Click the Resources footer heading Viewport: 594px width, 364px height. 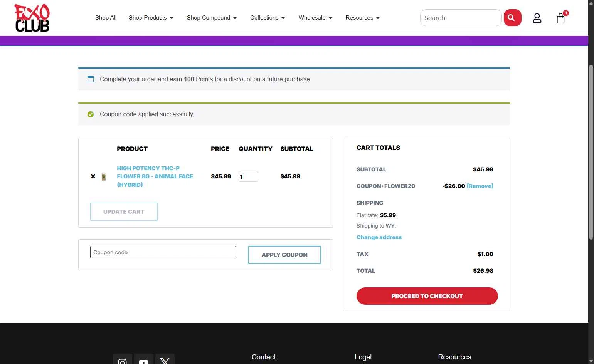[x=454, y=357]
